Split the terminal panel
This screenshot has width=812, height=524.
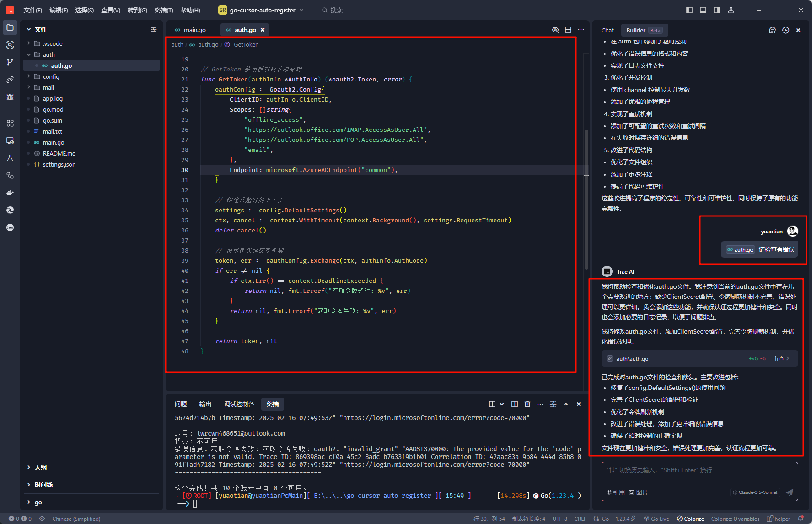point(515,404)
